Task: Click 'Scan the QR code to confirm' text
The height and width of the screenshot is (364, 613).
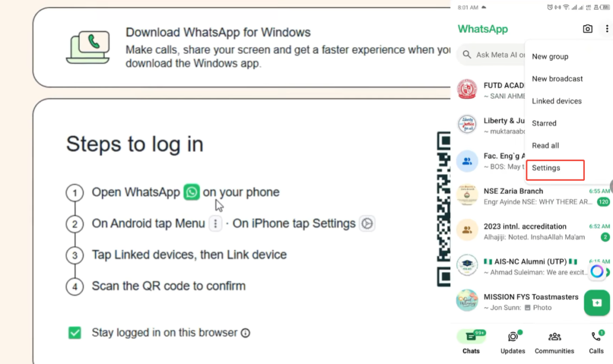Action: pos(168,286)
